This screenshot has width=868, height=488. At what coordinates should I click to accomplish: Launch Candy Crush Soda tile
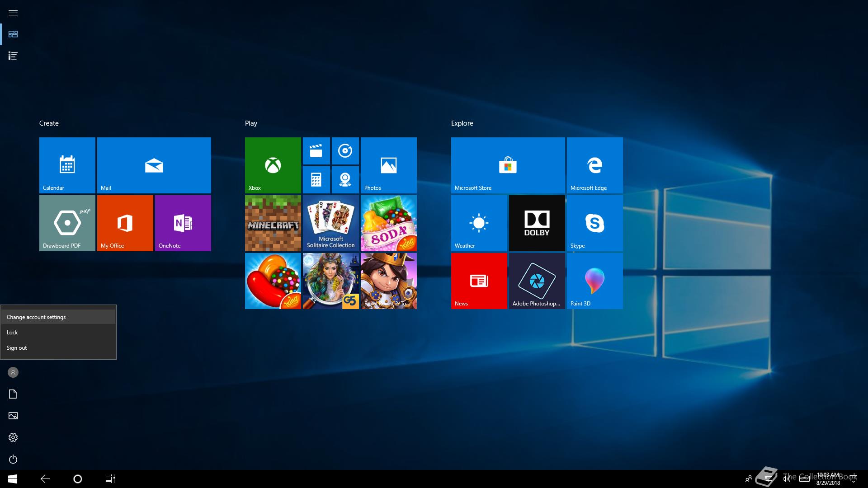(x=389, y=223)
